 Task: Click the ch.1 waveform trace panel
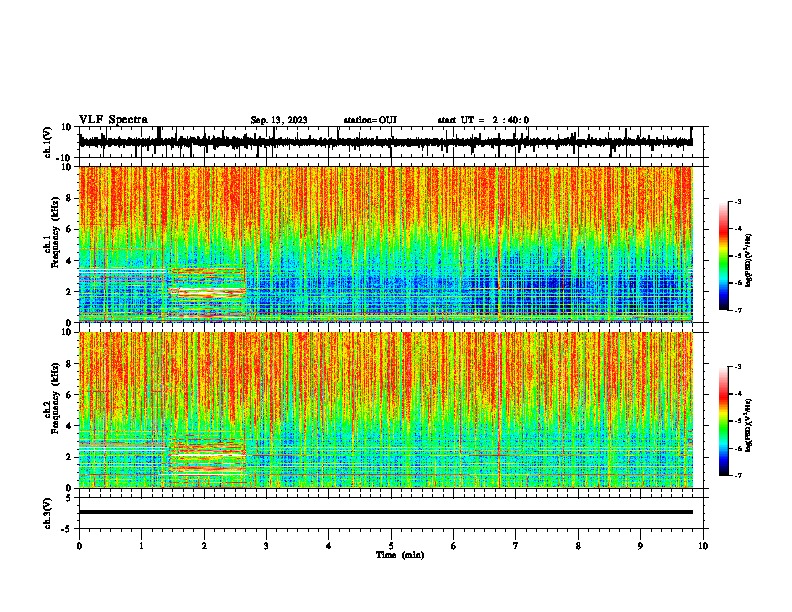[390, 142]
